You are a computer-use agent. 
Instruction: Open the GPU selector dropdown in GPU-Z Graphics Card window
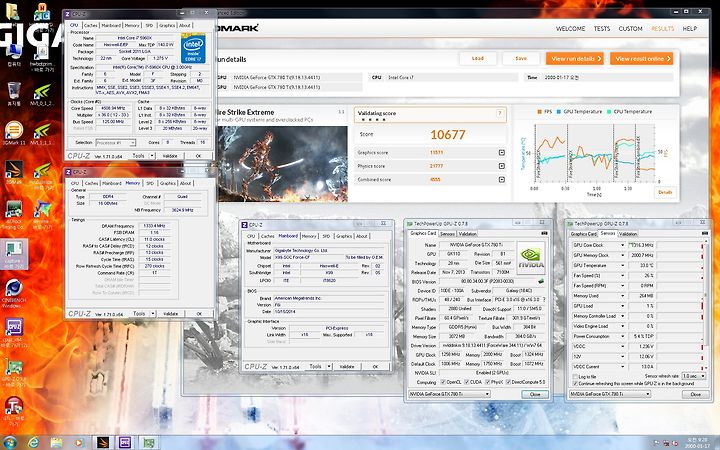[450, 394]
